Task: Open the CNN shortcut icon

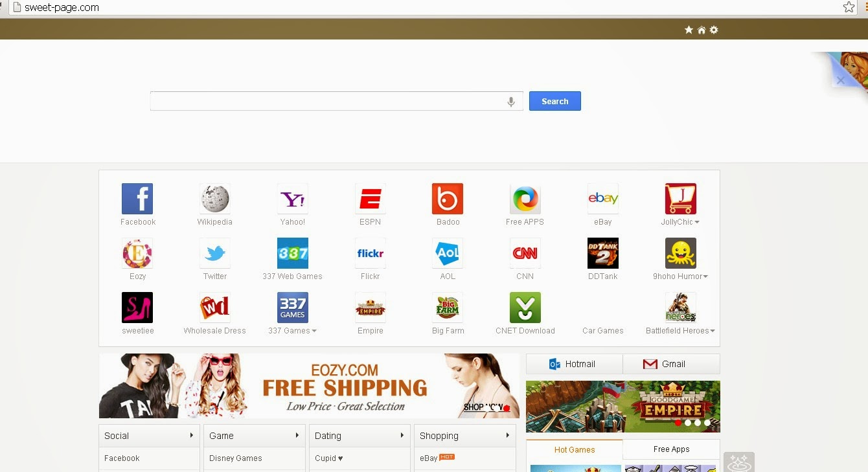Action: point(525,253)
